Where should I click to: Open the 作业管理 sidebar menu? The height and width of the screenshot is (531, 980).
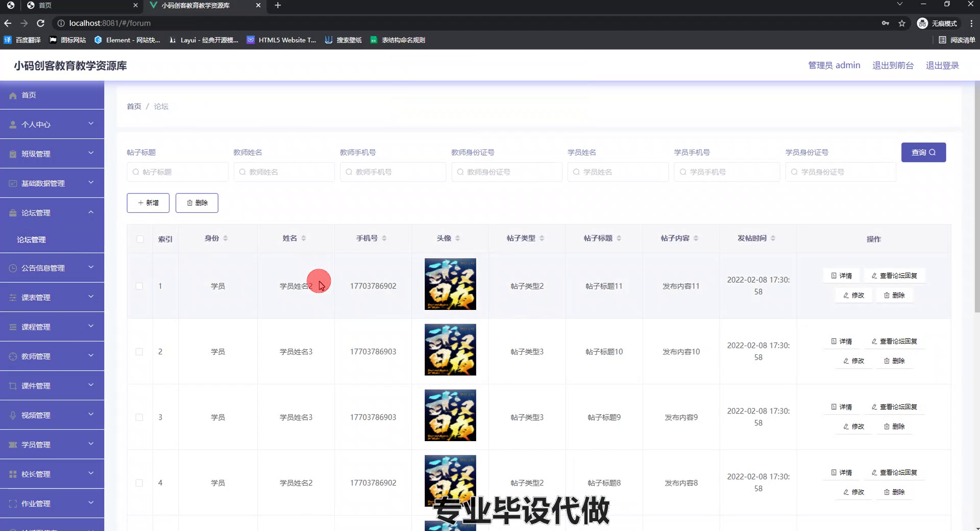pos(52,503)
